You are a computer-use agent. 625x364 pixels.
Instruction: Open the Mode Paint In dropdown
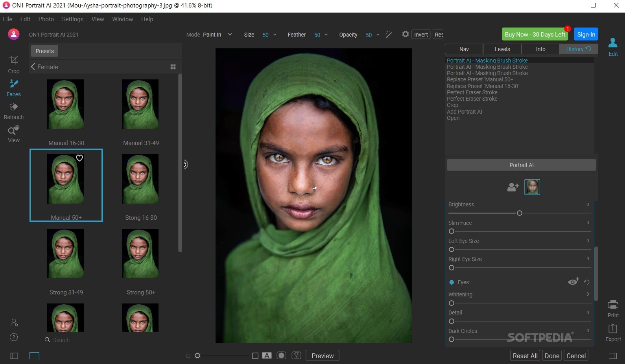(x=230, y=35)
